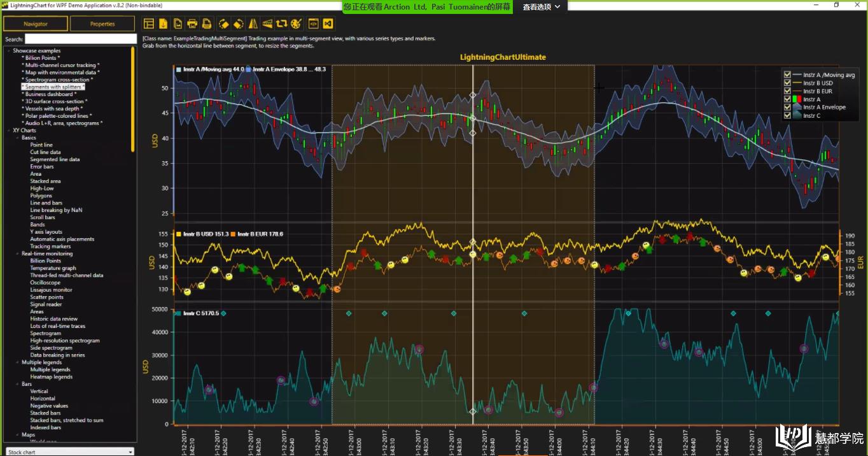Click the save document toolbar icon

[206, 24]
